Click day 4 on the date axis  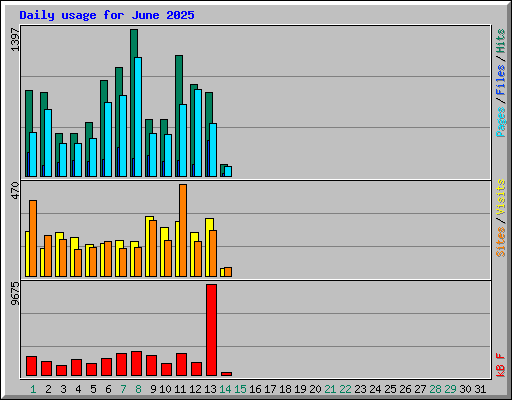coord(78,389)
